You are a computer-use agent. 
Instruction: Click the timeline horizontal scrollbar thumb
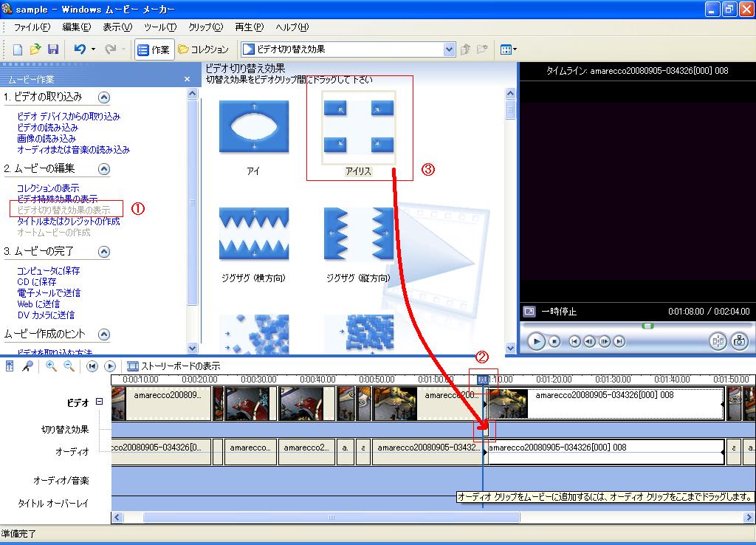331,518
